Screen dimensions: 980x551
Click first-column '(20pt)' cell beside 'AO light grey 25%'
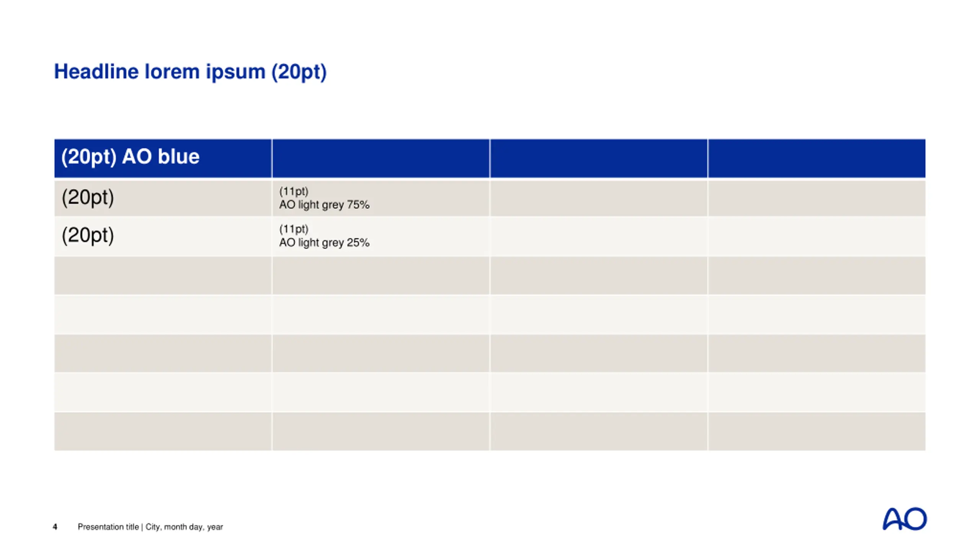[x=163, y=236]
